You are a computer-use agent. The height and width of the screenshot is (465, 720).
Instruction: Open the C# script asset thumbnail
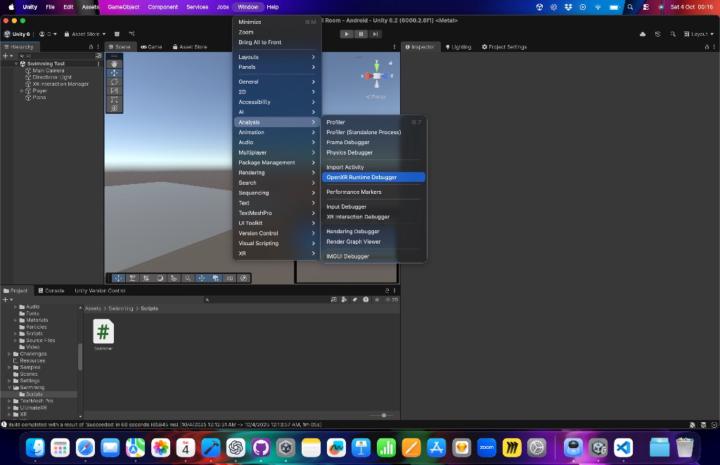tap(103, 331)
